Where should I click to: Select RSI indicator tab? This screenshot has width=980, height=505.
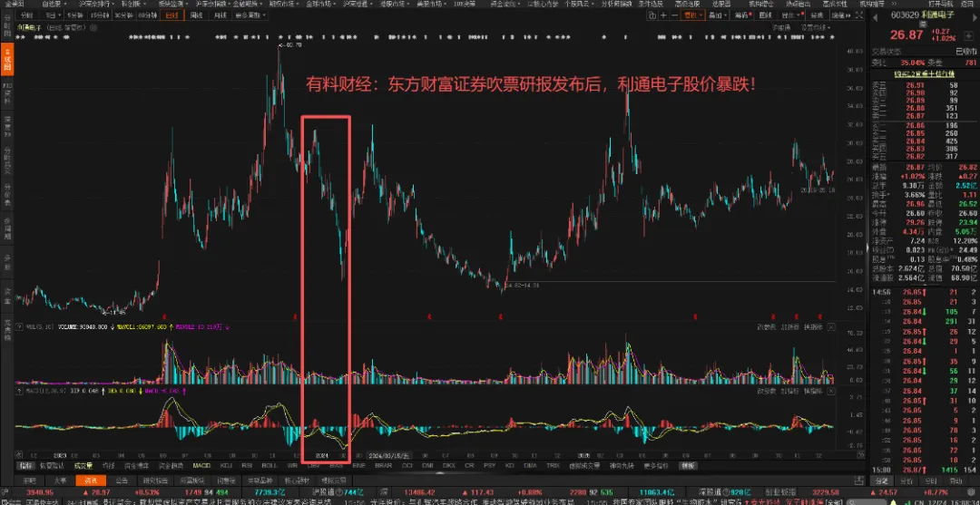click(x=248, y=465)
